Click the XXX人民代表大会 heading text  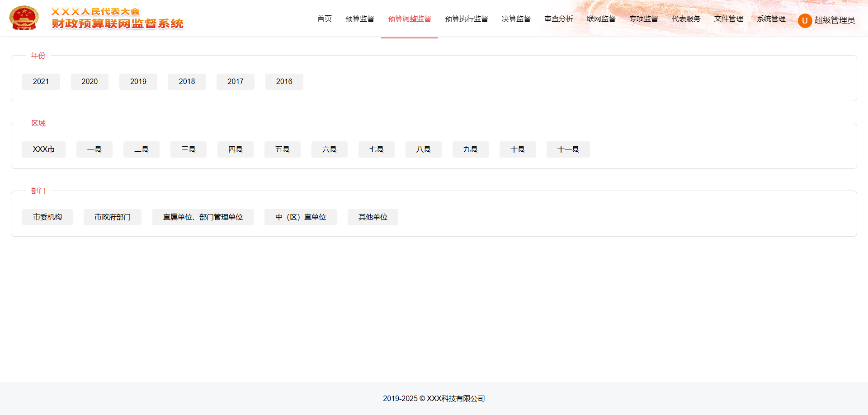[95, 11]
